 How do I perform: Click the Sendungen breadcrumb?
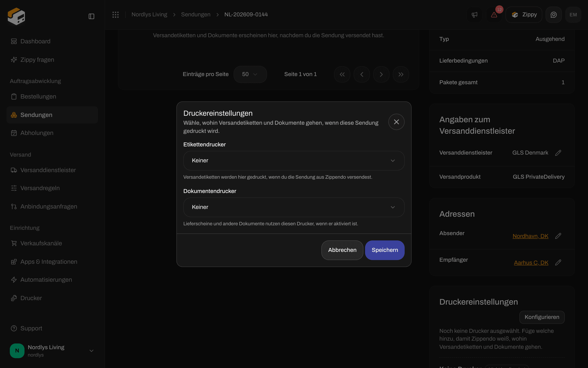pos(196,15)
